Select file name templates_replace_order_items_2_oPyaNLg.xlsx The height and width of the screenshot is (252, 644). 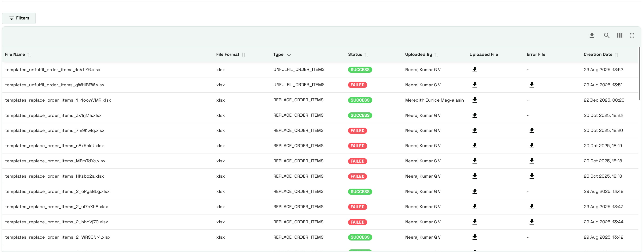point(57,191)
